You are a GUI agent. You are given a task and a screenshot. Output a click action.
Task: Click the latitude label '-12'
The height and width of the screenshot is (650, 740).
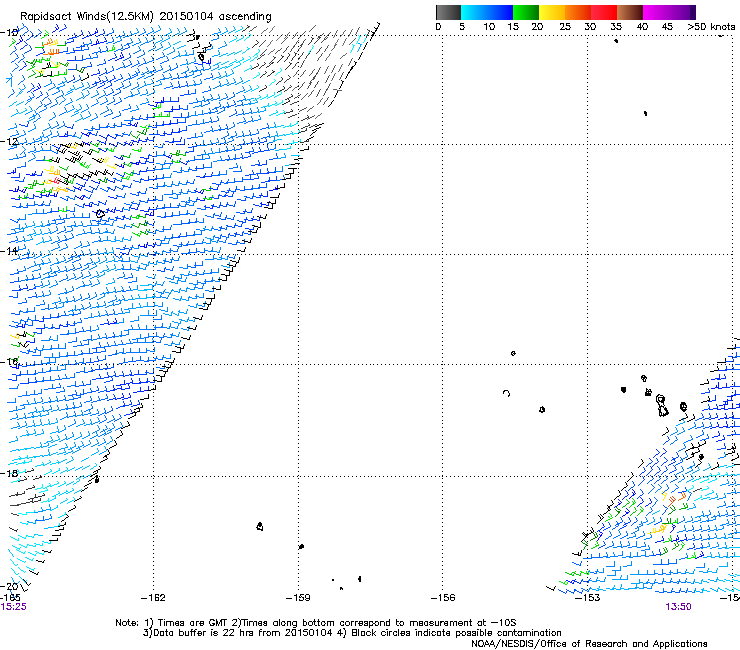[9, 141]
